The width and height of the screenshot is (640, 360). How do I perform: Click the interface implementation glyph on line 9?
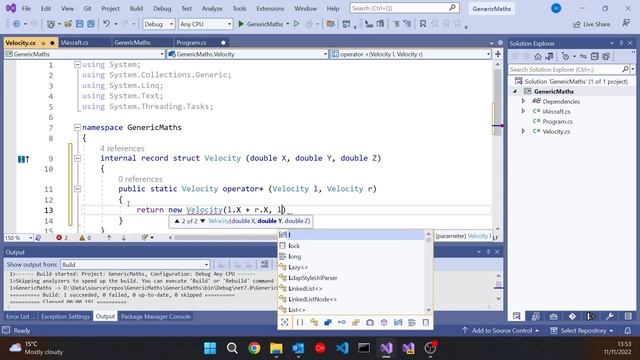23,159
